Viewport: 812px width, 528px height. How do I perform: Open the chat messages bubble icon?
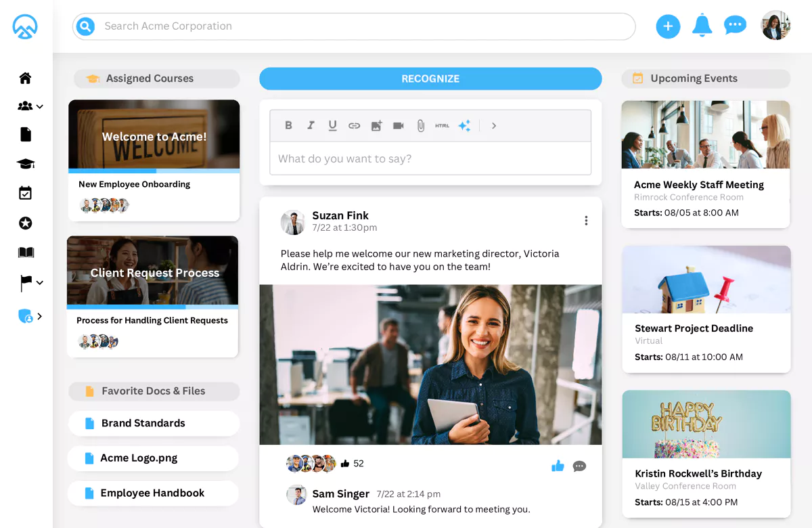click(735, 26)
